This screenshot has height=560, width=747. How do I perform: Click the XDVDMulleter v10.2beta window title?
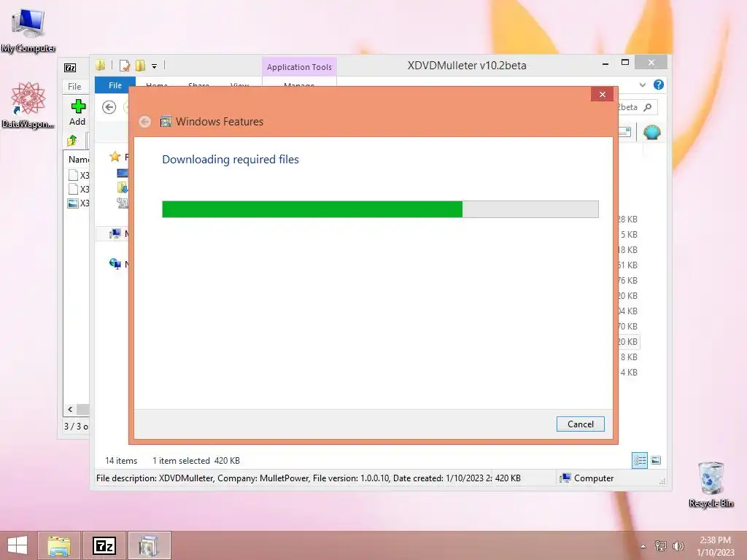467,65
